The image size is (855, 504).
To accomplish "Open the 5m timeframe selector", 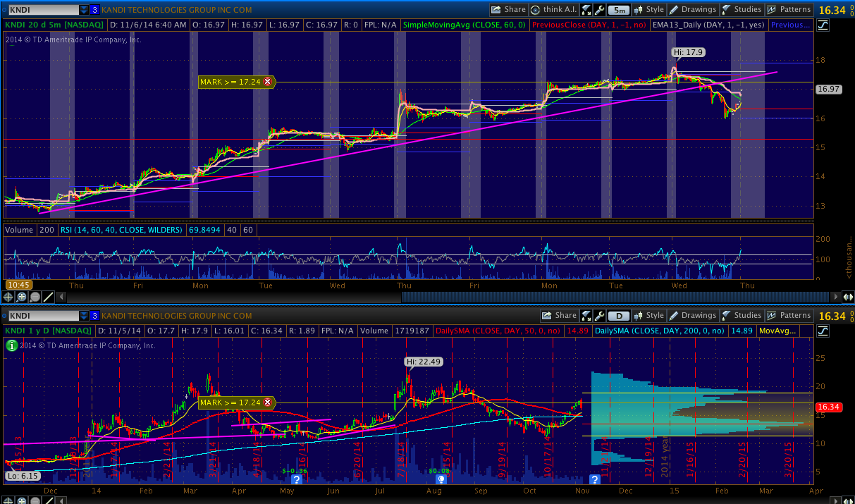I will pyautogui.click(x=619, y=10).
